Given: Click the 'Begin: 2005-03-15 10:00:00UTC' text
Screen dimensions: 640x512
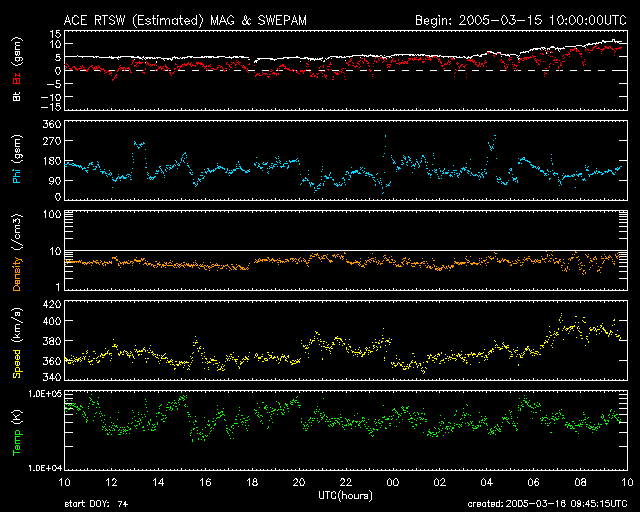Looking at the screenshot, I should click(521, 20).
